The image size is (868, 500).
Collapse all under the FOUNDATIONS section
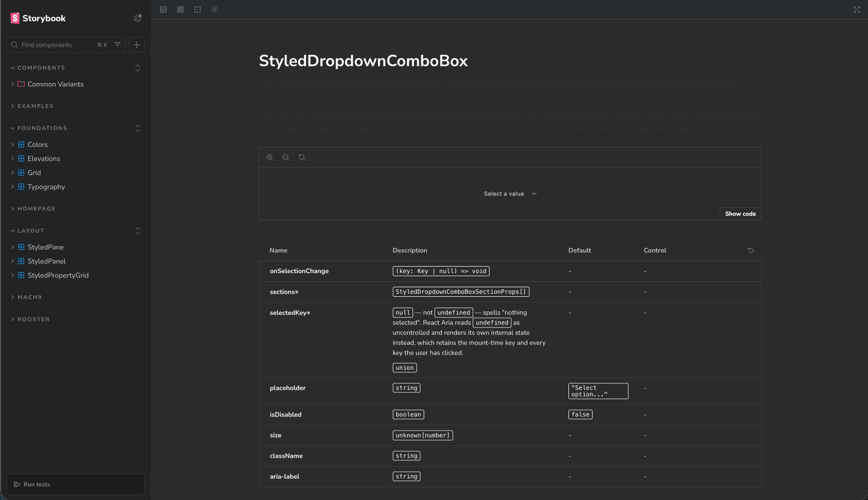[x=138, y=128]
